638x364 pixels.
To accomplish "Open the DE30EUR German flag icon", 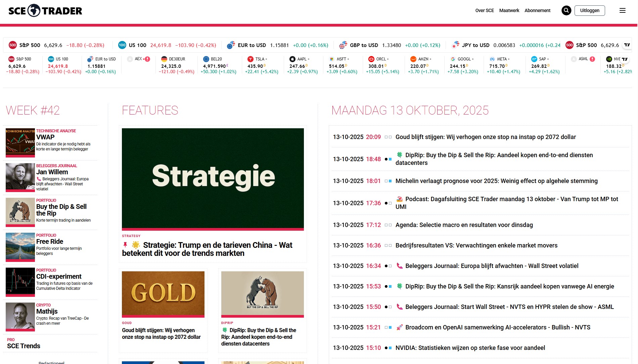I will (164, 59).
